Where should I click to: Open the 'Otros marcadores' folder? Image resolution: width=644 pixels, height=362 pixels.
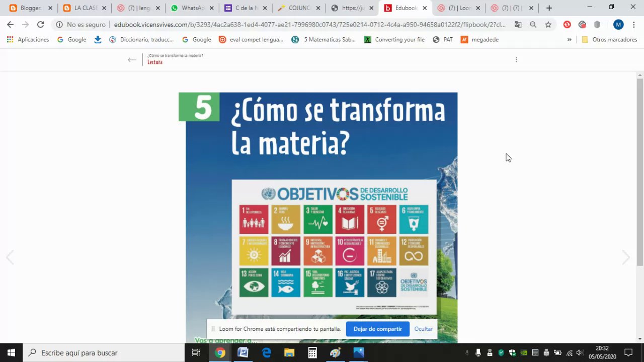point(609,40)
